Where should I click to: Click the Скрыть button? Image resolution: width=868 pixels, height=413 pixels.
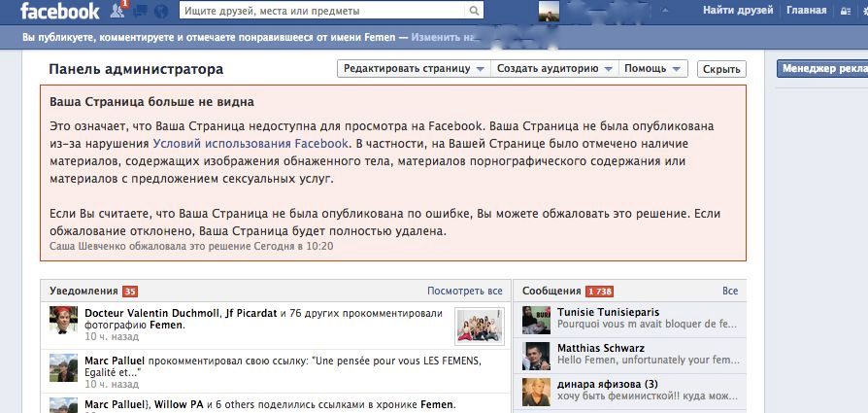pyautogui.click(x=721, y=69)
